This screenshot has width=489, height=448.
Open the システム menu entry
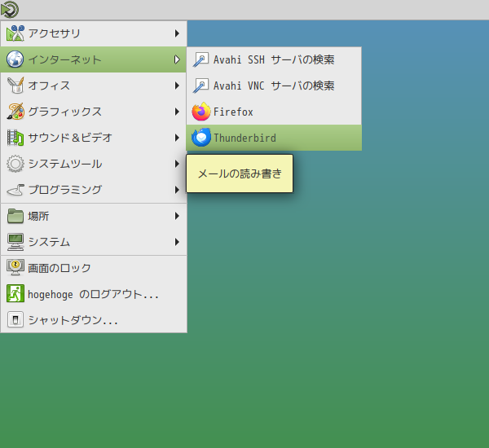click(x=94, y=242)
